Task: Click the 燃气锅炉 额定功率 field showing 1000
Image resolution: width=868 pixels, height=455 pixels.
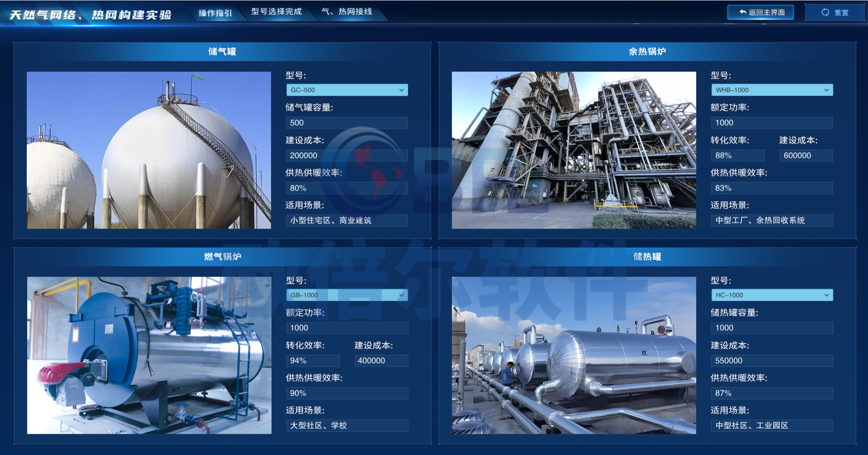Action: click(x=347, y=328)
